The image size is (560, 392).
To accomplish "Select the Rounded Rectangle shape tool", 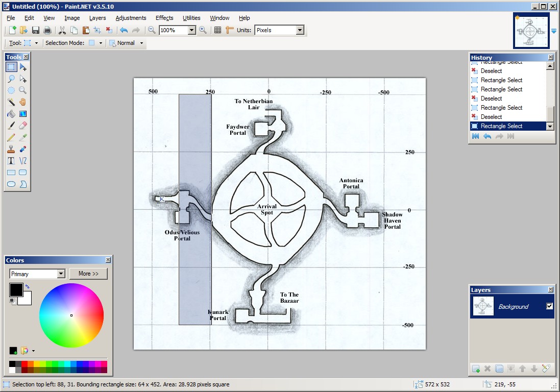I will point(23,173).
